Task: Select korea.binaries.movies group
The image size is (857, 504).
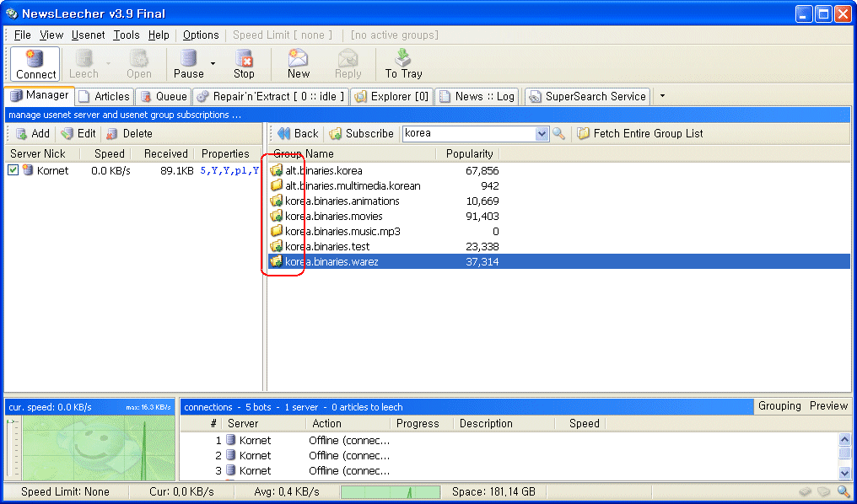Action: pyautogui.click(x=333, y=216)
